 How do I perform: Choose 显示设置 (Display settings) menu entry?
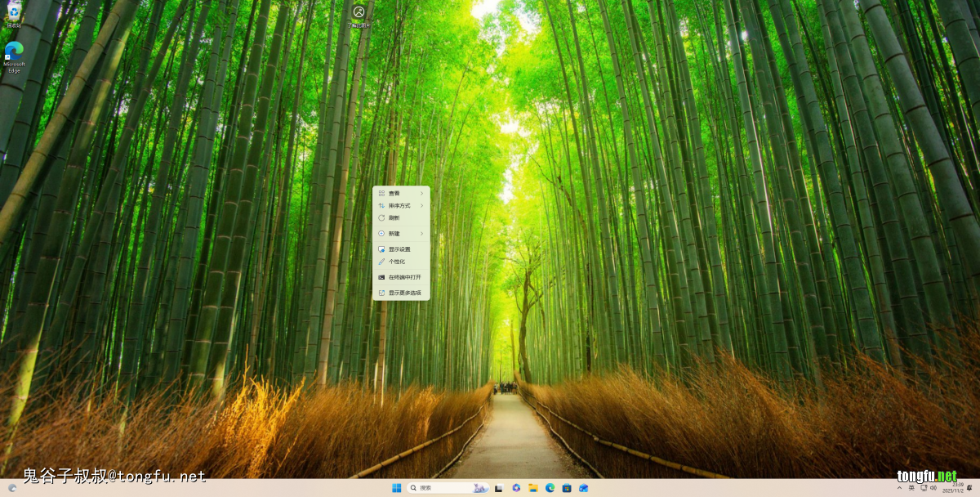click(x=401, y=249)
